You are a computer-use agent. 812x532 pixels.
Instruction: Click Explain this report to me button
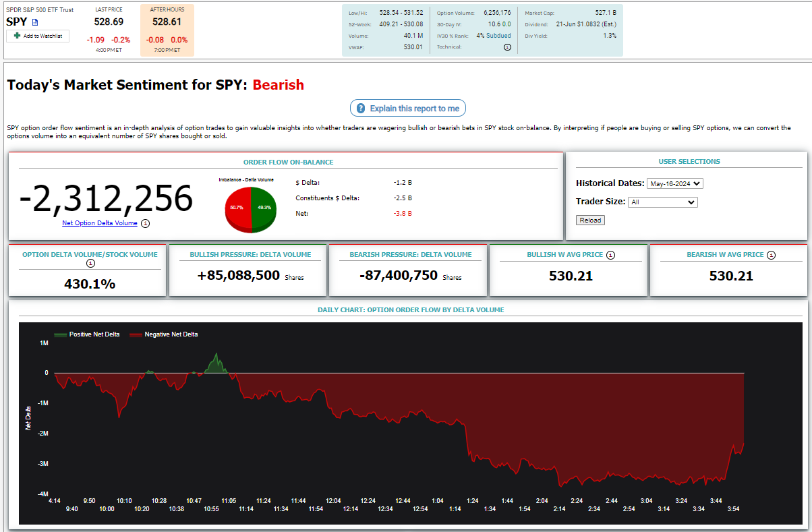408,109
